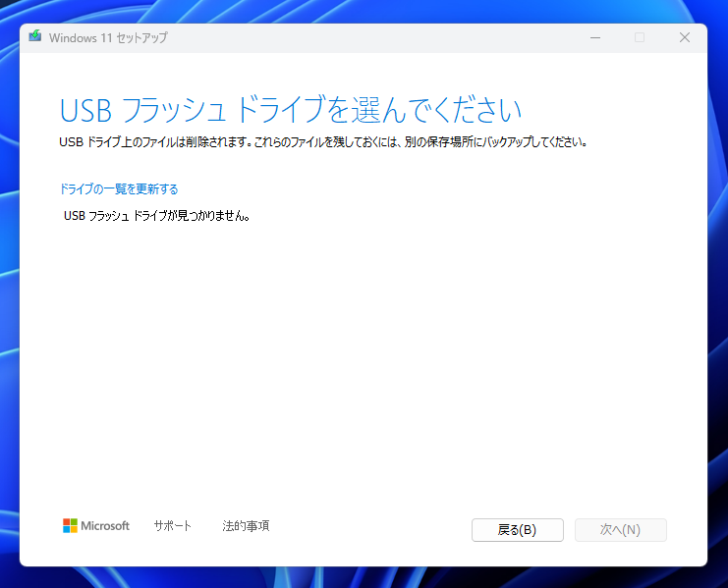
Task: Click the Windows 11 setup title bar icon
Action: click(x=35, y=36)
